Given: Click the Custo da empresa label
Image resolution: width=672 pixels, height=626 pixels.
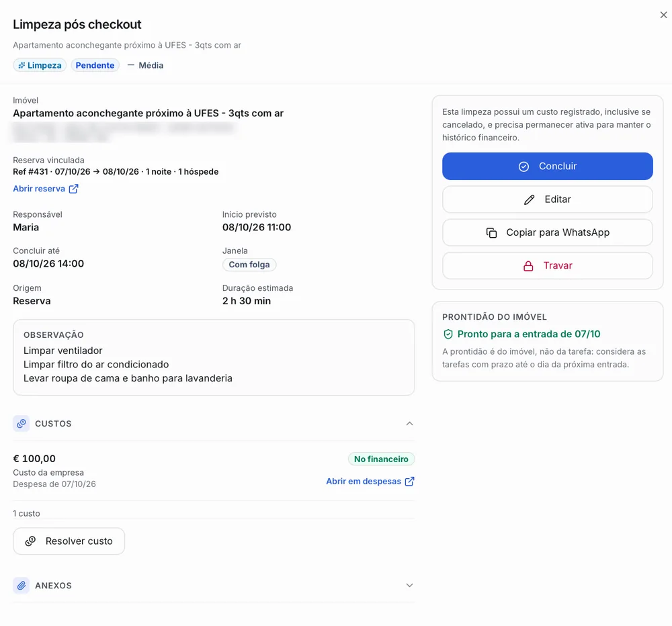Looking at the screenshot, I should point(48,473).
